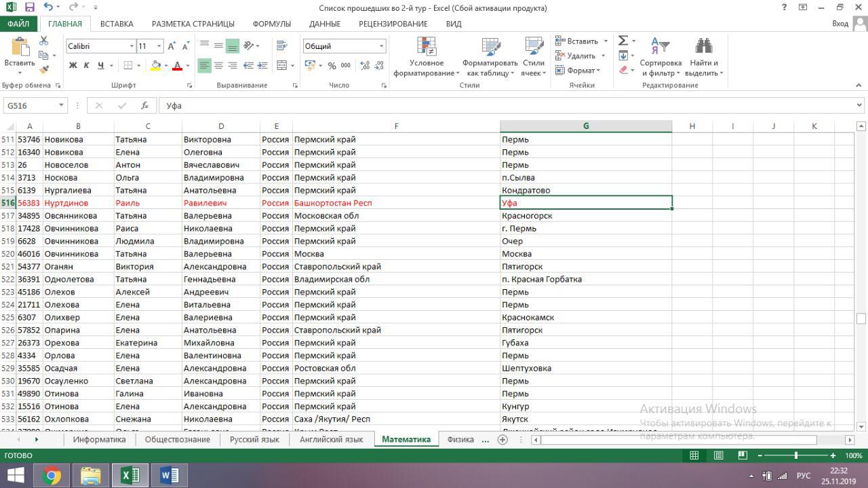Click the zoom slider handle

tap(796, 455)
